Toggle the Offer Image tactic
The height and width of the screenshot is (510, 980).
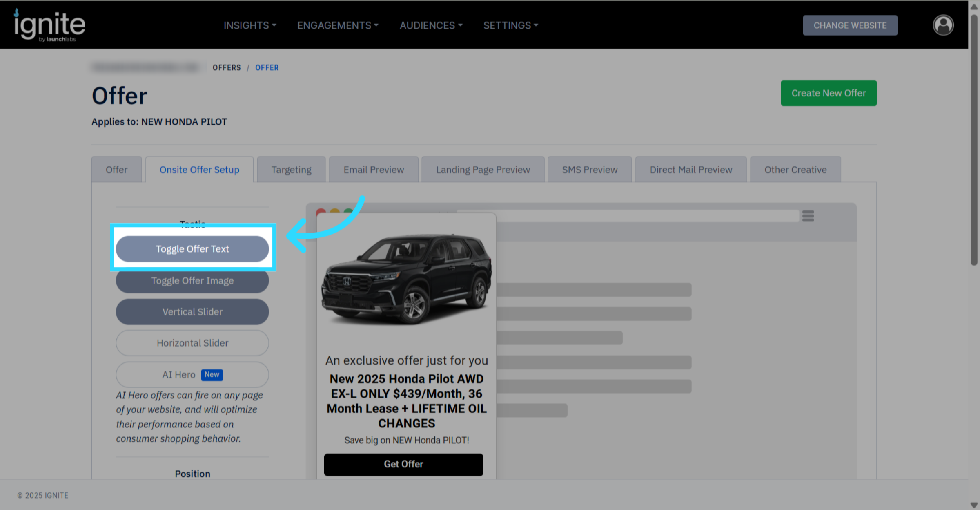click(x=192, y=281)
